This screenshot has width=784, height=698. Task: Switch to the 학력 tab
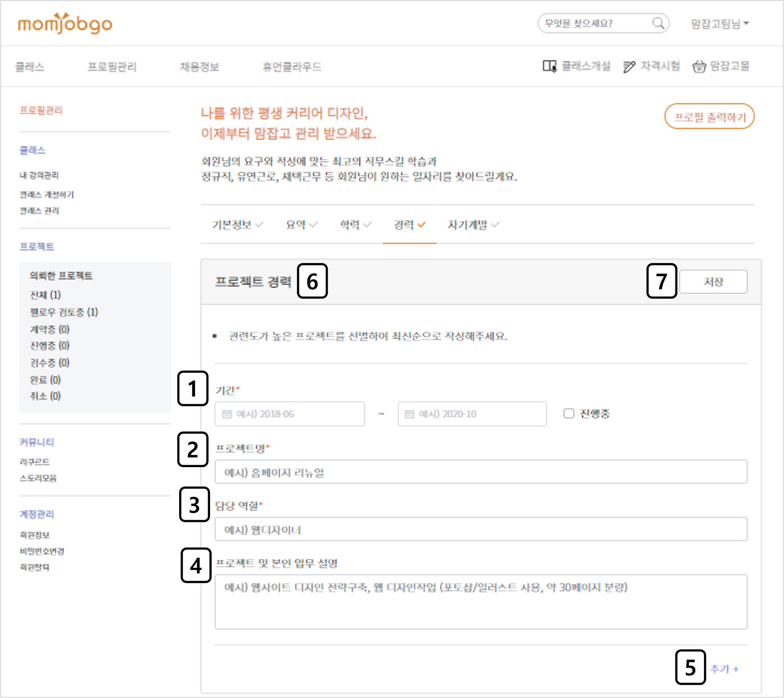350,225
